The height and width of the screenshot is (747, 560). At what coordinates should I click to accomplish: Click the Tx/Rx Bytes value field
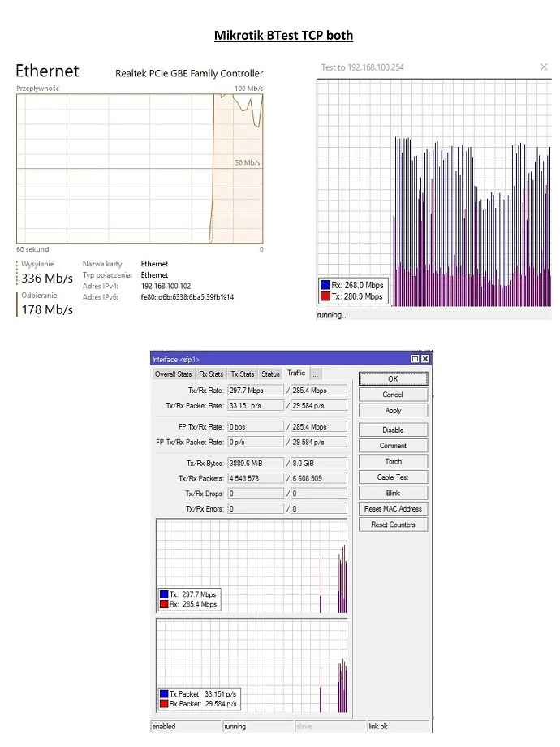[x=255, y=463]
